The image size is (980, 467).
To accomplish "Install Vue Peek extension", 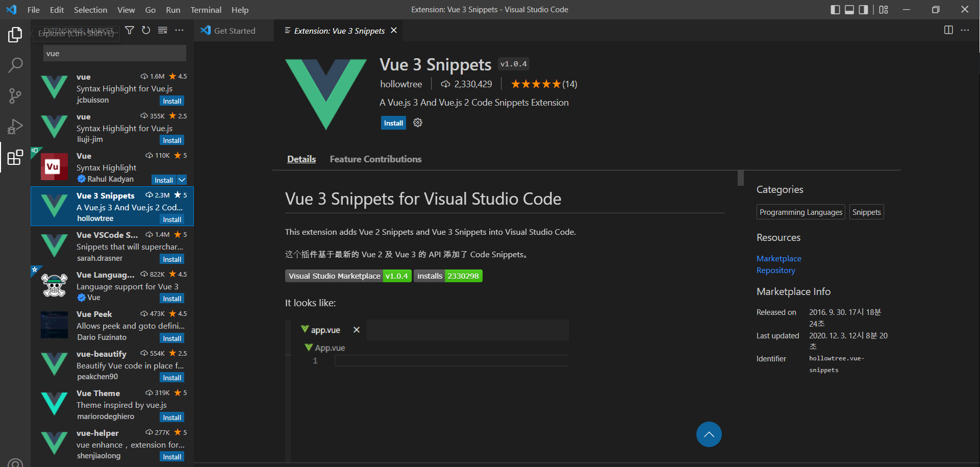I will 172,338.
